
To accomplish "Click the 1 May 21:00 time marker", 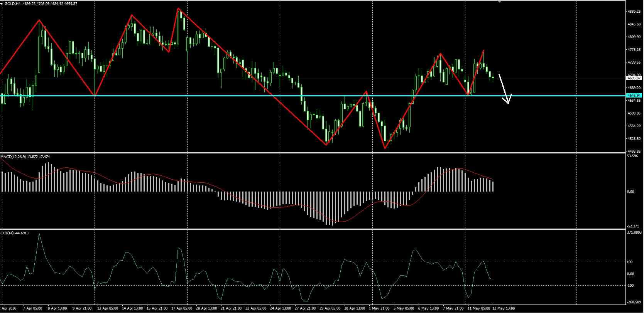I will [379, 308].
